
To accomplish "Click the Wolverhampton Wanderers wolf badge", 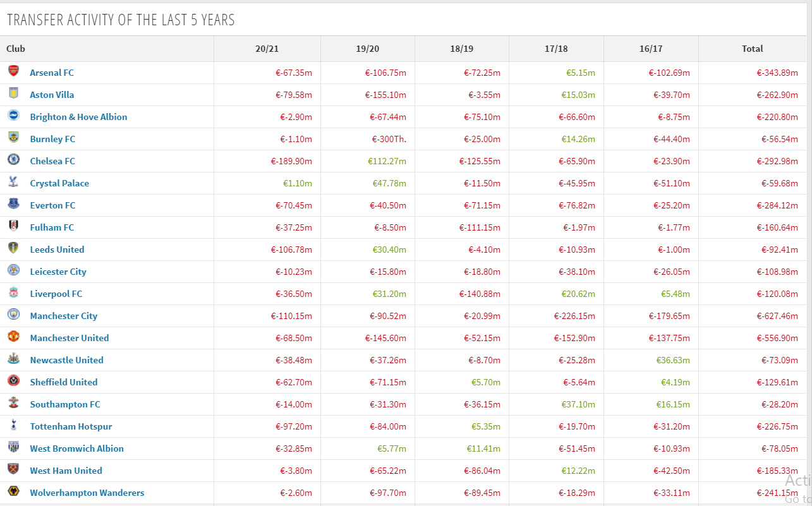I will 13,491.
